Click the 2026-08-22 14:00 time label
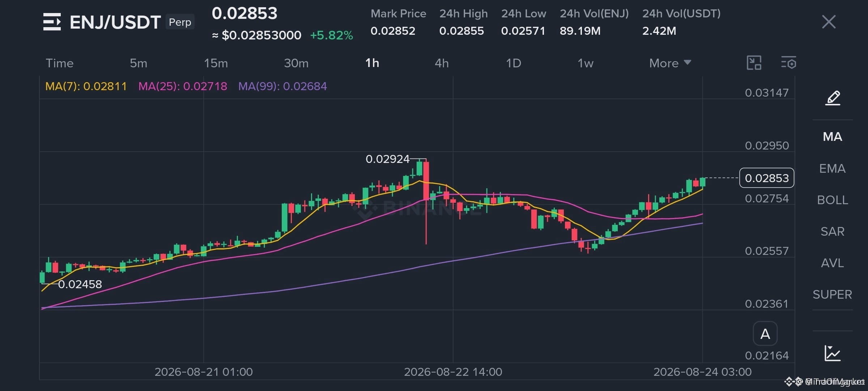Image resolution: width=868 pixels, height=391 pixels. (453, 372)
